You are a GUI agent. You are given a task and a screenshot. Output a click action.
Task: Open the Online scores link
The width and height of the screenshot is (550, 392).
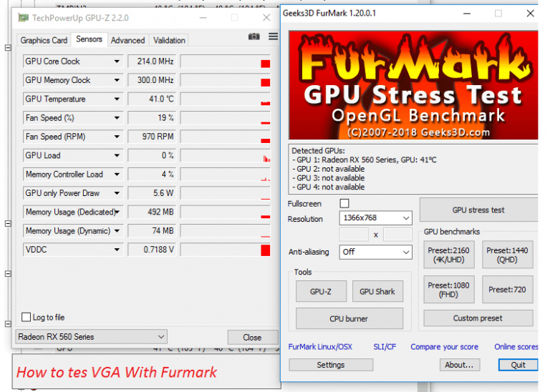tap(516, 346)
